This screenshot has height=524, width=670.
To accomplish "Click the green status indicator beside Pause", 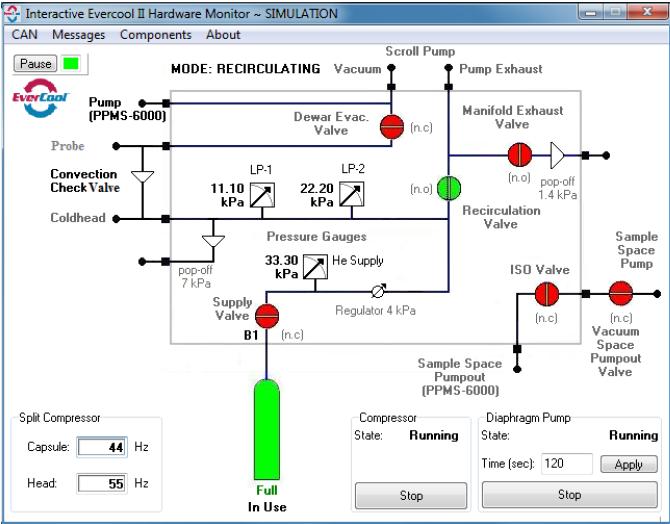I will (71, 63).
